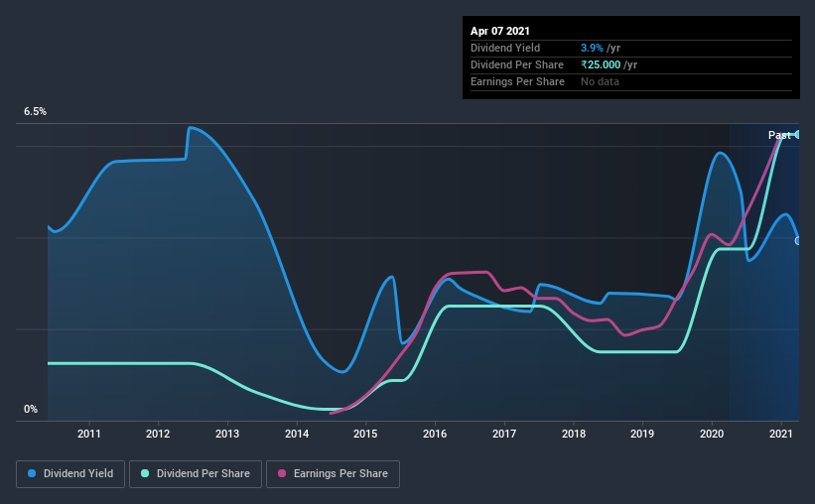Click the 3.9% dividend yield value in tooltip

(592, 48)
